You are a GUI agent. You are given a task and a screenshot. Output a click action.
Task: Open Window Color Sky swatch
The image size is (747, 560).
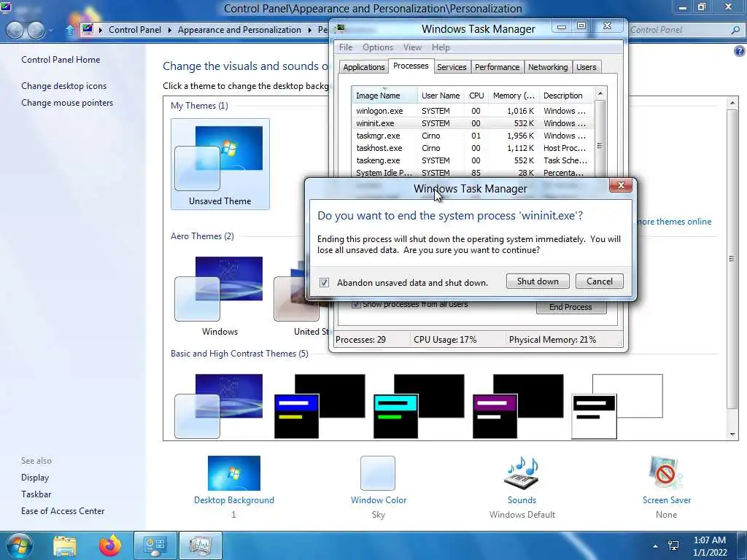[x=378, y=472]
